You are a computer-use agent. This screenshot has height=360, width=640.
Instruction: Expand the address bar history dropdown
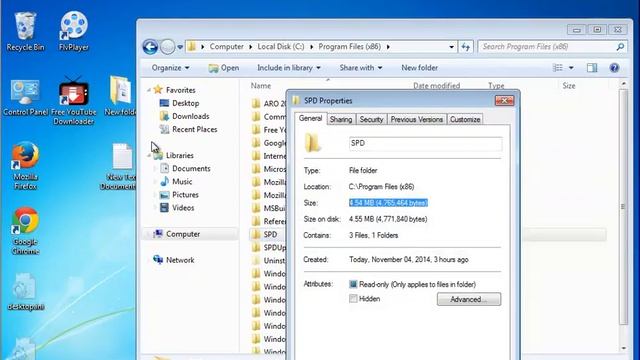coord(451,47)
